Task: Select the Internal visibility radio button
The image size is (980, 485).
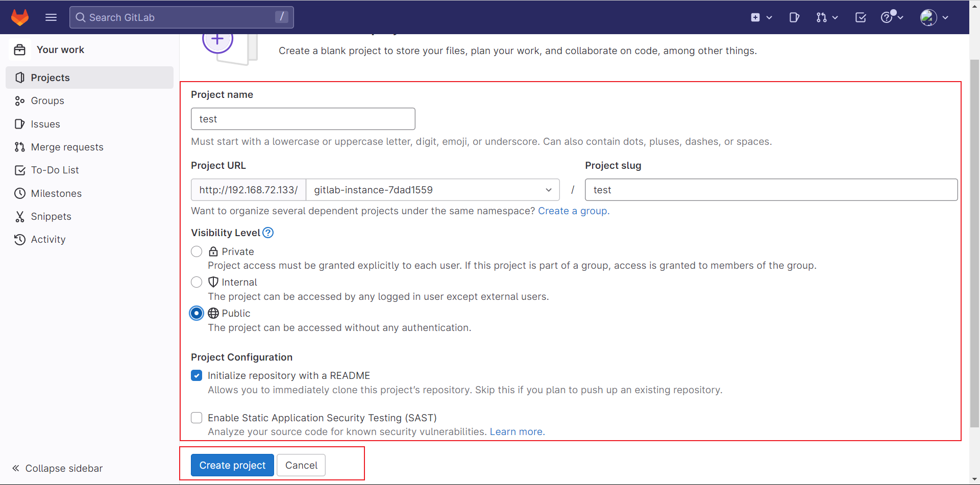Action: (197, 282)
